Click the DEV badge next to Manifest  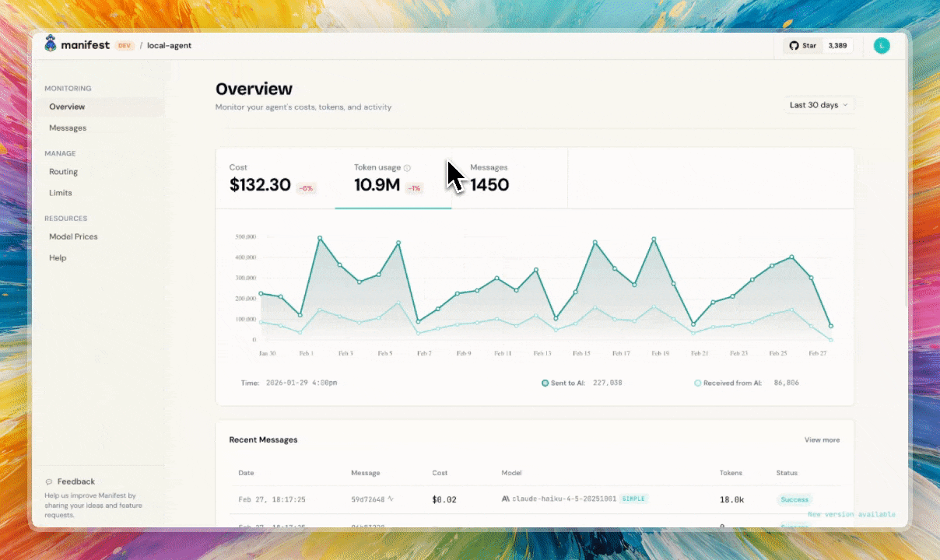pos(124,45)
